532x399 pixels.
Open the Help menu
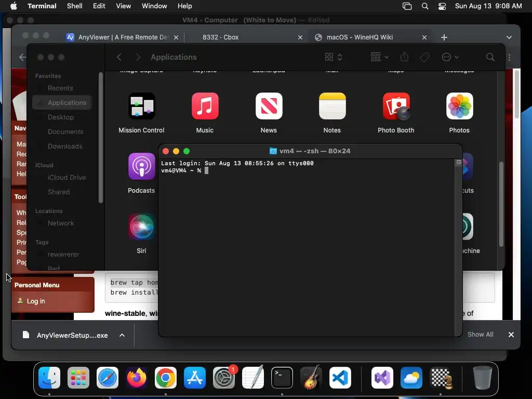[x=185, y=6]
